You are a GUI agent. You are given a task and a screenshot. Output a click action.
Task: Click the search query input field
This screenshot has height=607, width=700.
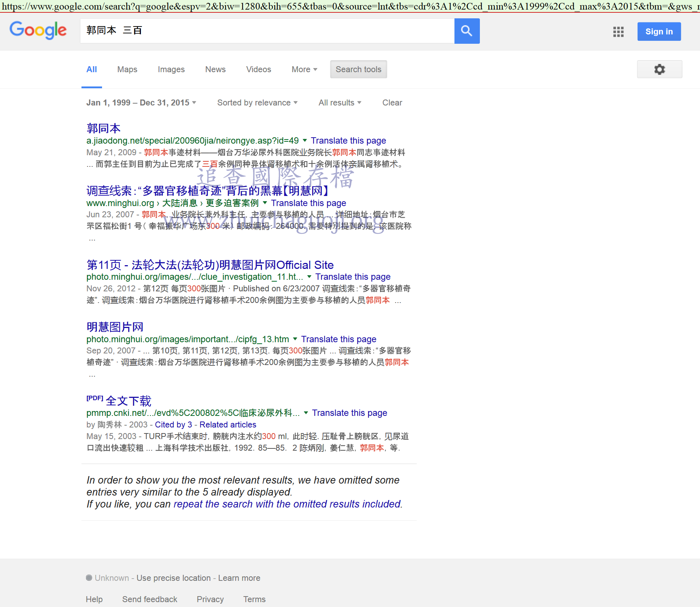267,31
